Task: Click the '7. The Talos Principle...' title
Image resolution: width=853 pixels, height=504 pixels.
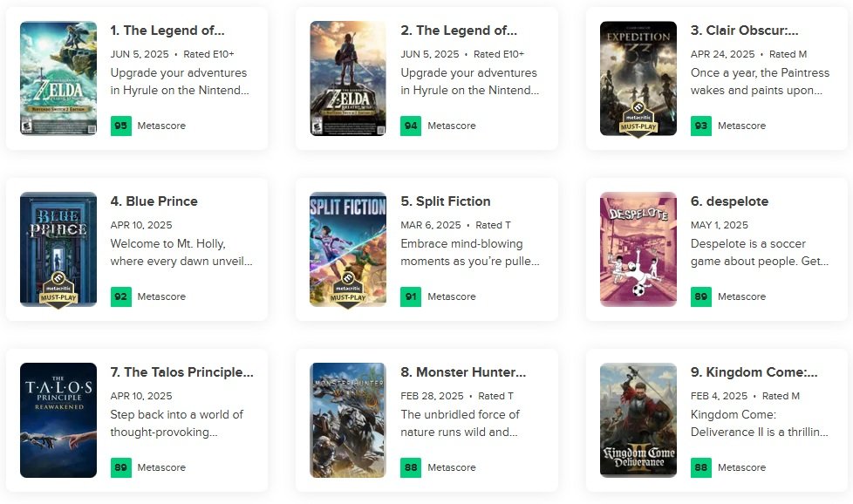Action: (182, 372)
